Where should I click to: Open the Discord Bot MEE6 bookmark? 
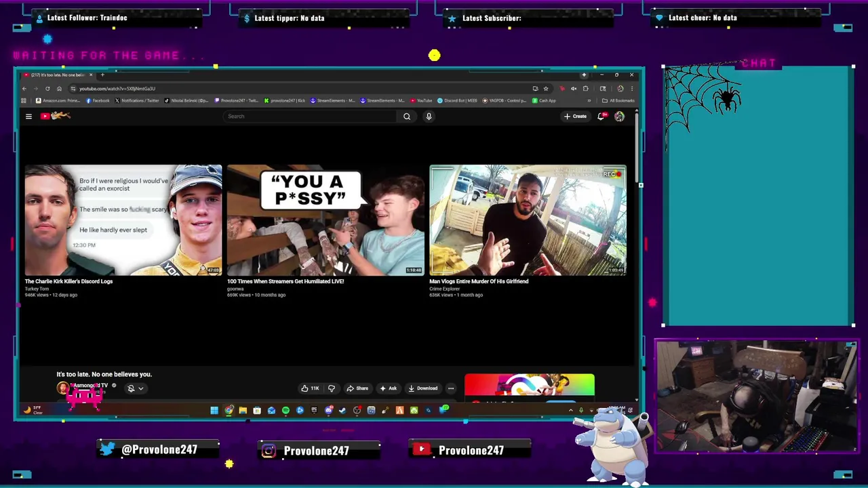coord(458,100)
